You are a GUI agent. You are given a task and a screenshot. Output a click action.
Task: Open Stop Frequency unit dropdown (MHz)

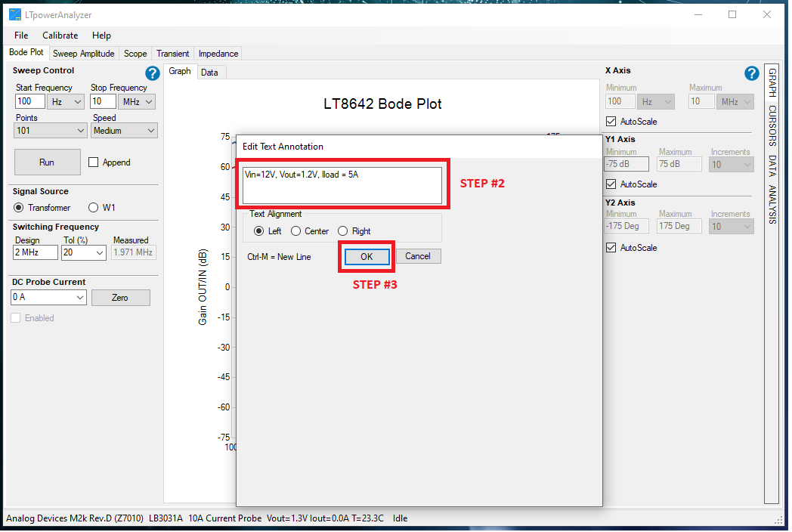point(137,101)
